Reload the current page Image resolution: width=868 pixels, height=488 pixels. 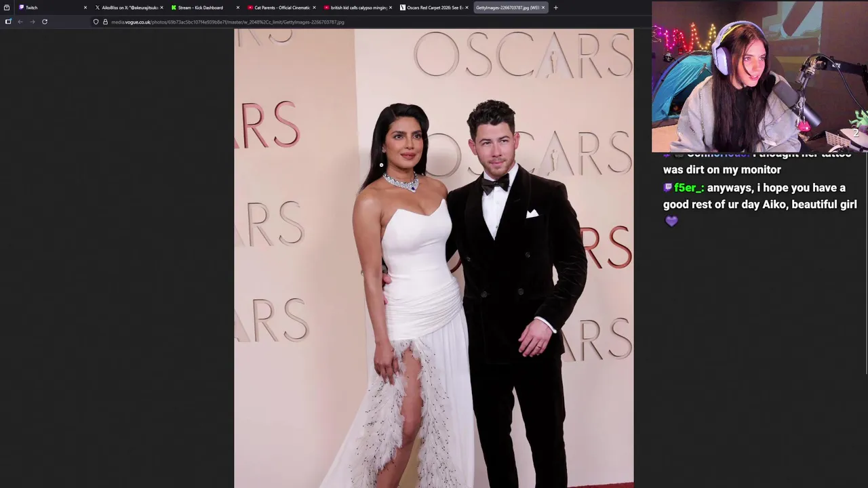click(45, 22)
